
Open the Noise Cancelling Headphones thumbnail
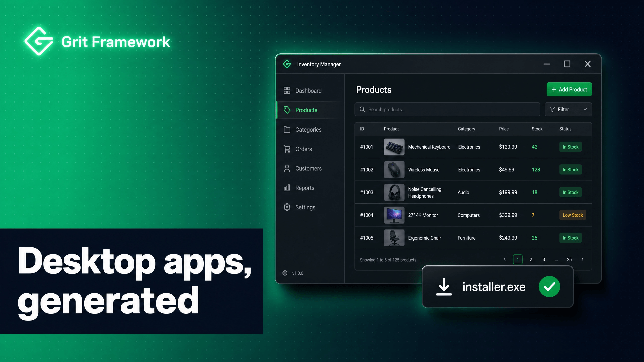(x=394, y=192)
